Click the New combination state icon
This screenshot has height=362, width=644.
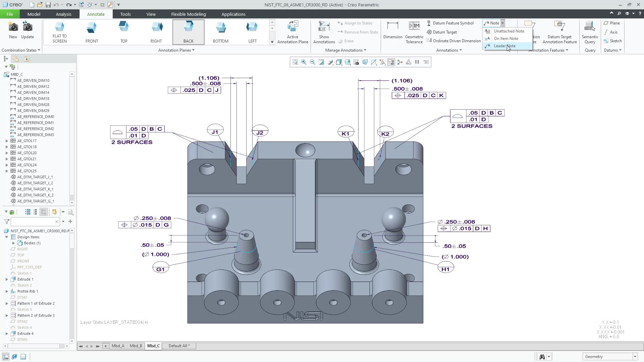pos(13,30)
